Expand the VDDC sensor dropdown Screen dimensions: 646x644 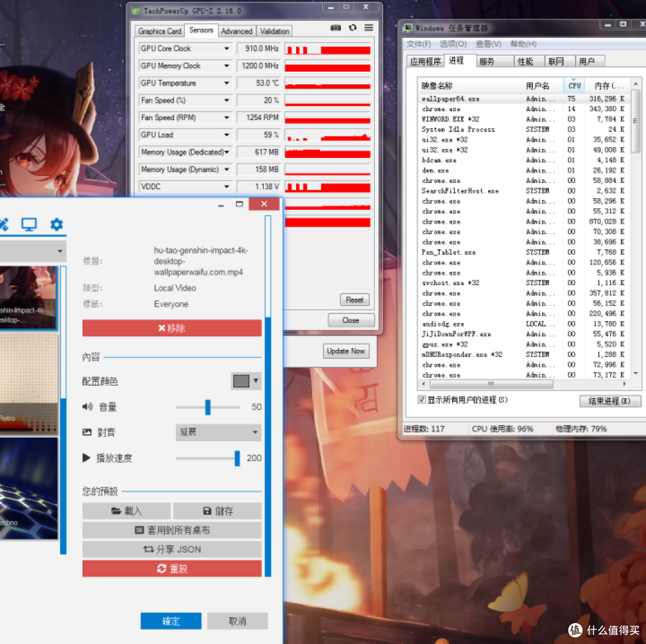226,187
